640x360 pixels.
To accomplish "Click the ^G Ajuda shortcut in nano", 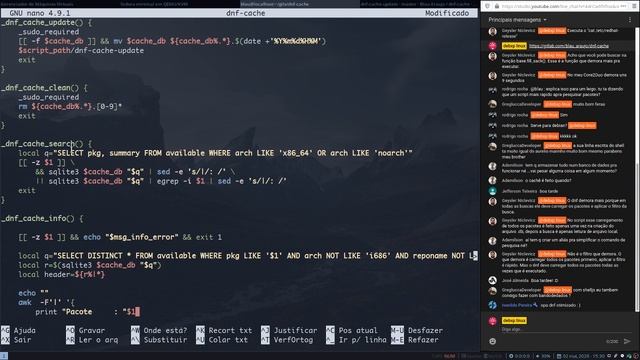I will pos(19,330).
